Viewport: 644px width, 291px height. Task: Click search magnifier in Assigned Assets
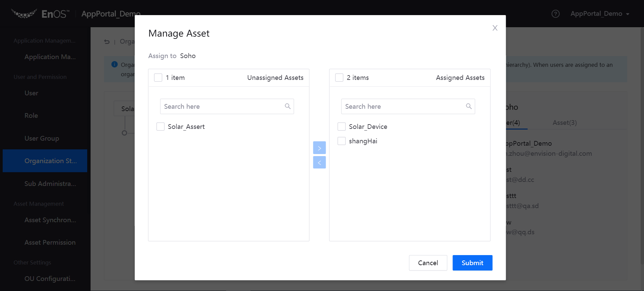(x=469, y=106)
